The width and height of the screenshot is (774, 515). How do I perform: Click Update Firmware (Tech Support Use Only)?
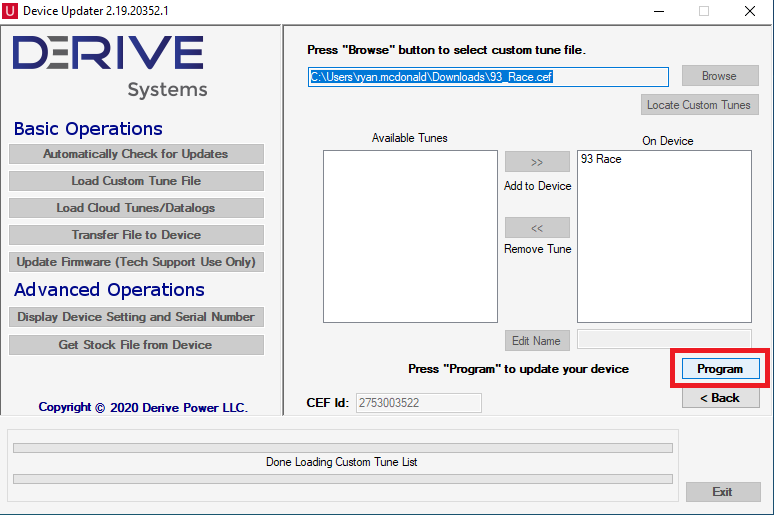coord(136,262)
